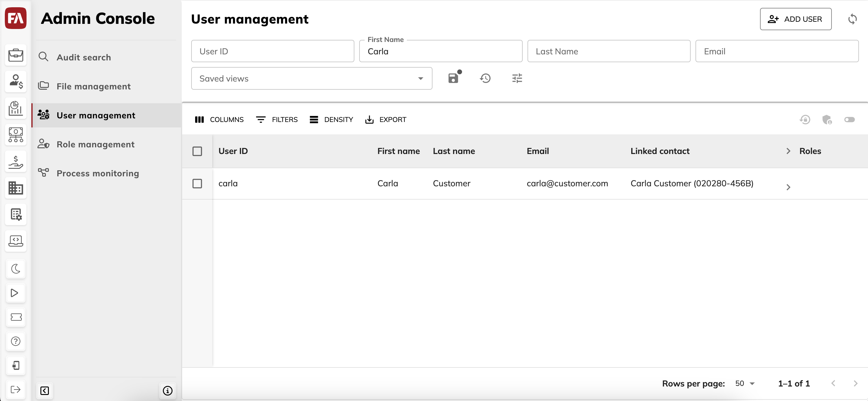The image size is (868, 401).
Task: Click the logout icon
Action: pos(15,390)
